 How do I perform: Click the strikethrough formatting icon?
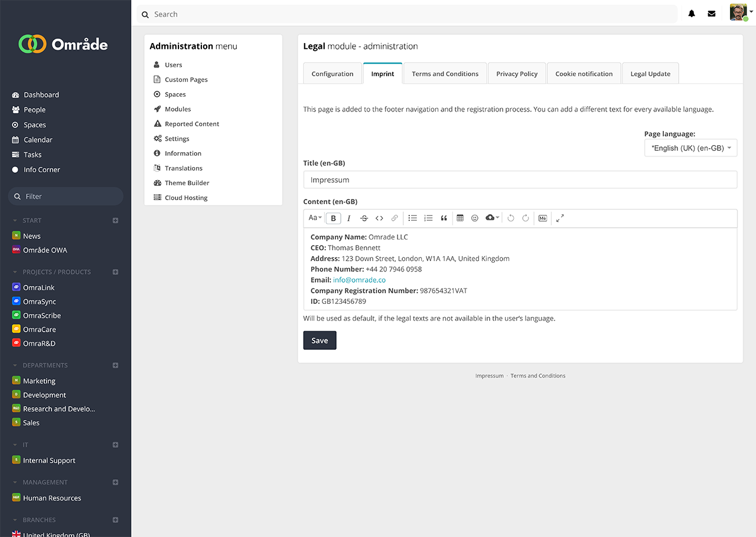pyautogui.click(x=364, y=218)
